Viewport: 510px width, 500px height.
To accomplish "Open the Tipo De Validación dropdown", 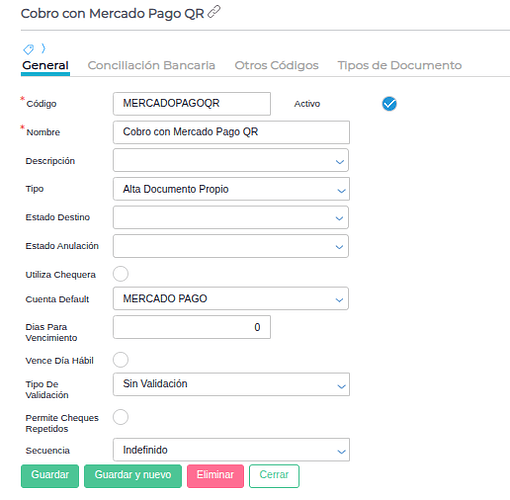I will [231, 384].
